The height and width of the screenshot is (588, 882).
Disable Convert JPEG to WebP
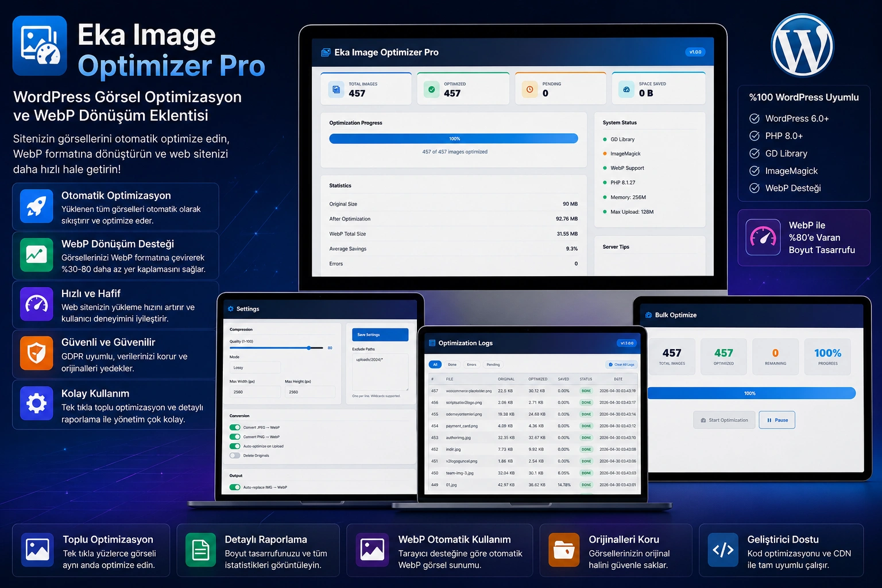coord(235,427)
